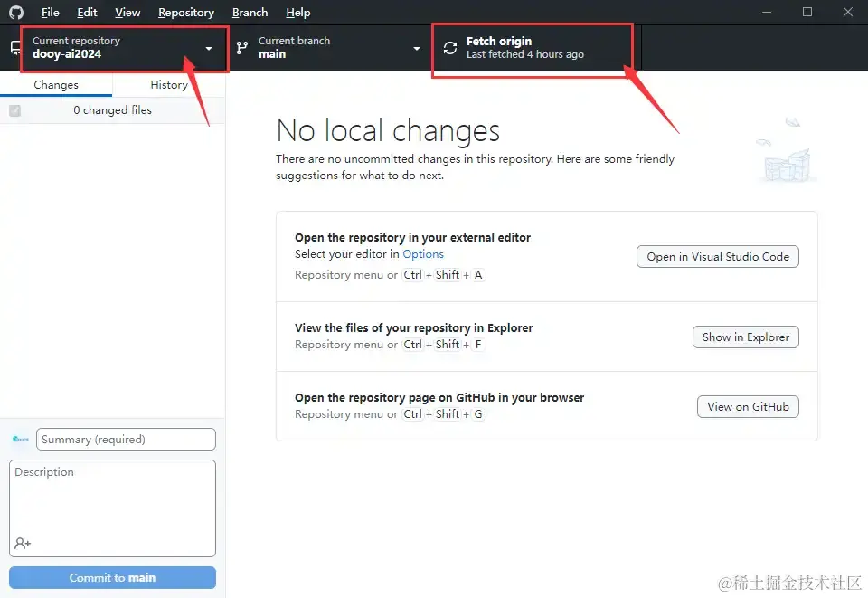Click inside the Description text area
This screenshot has height=598, width=868.
point(112,508)
